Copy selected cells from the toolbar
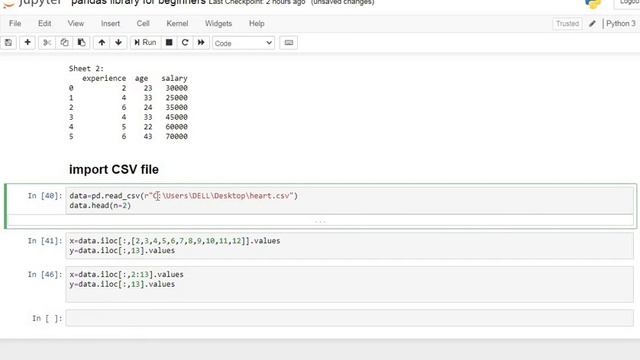 64,42
